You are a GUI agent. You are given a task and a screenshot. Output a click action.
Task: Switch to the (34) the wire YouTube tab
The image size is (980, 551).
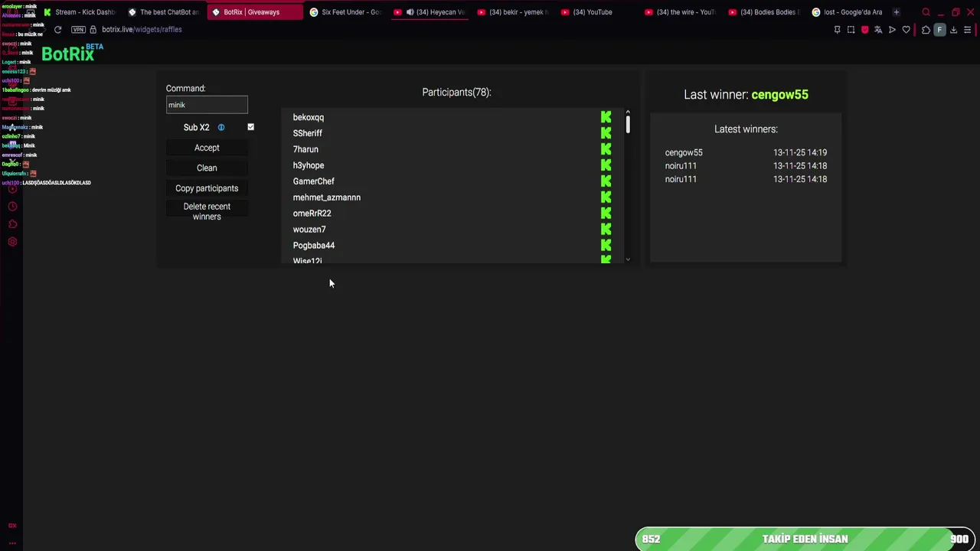[680, 12]
